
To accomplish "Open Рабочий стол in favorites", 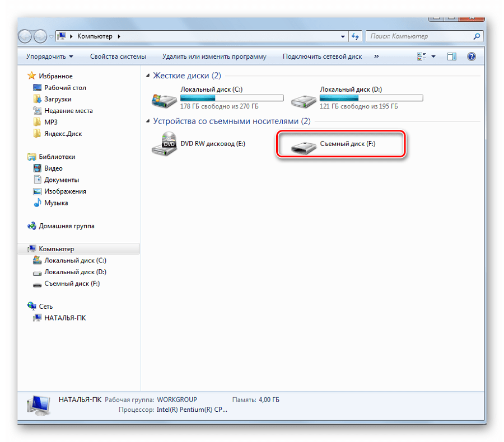I will [65, 88].
